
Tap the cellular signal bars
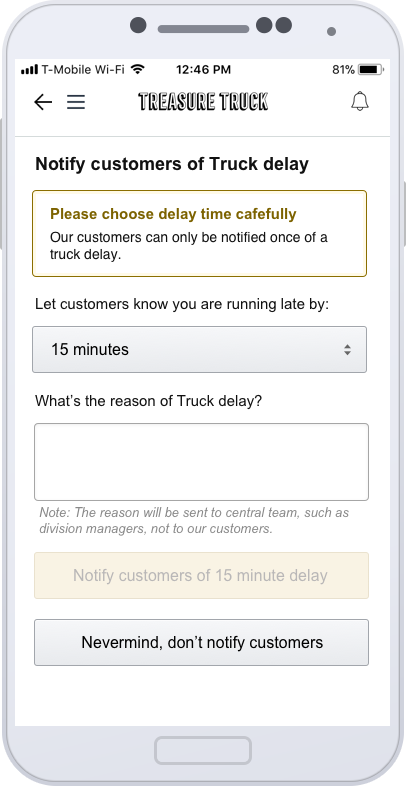30,70
